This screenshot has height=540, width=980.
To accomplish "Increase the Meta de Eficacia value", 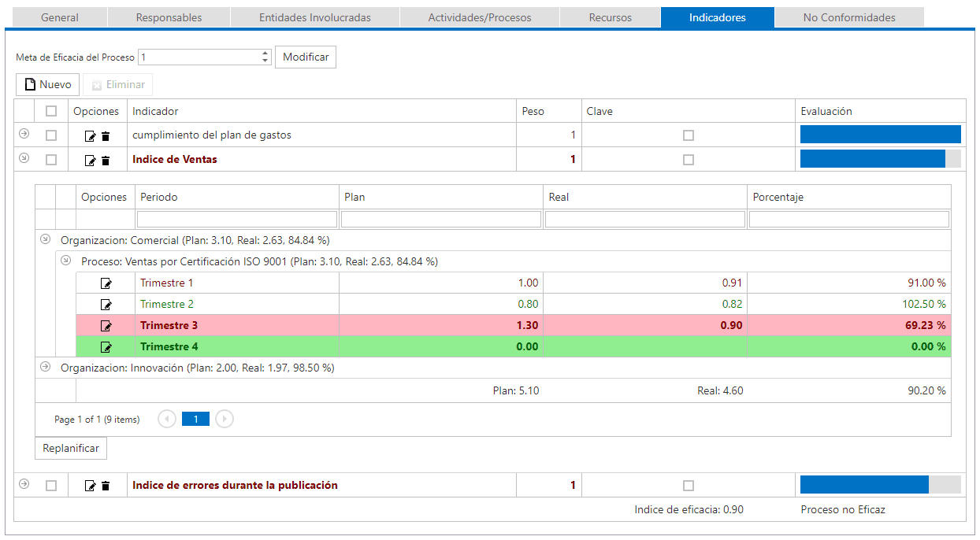I will point(265,54).
